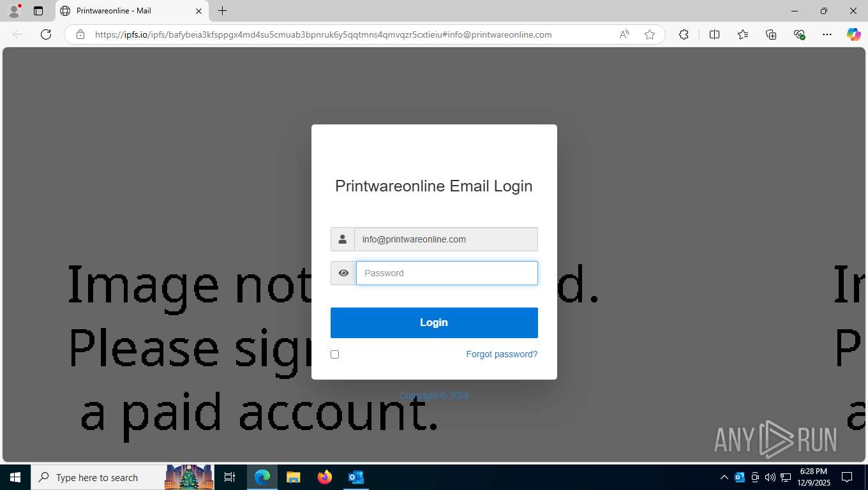Image resolution: width=868 pixels, height=490 pixels.
Task: Show hidden system tray icons
Action: [x=724, y=477]
